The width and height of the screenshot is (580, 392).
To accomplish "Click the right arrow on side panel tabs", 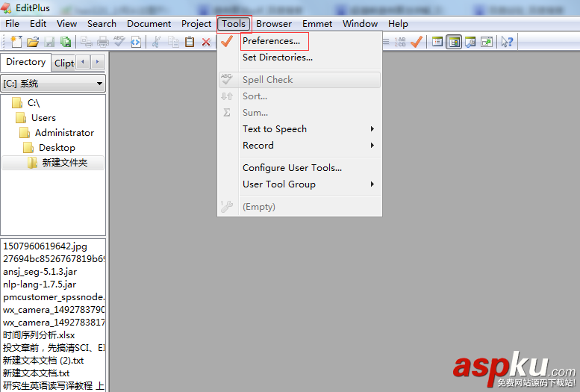I will [x=97, y=62].
